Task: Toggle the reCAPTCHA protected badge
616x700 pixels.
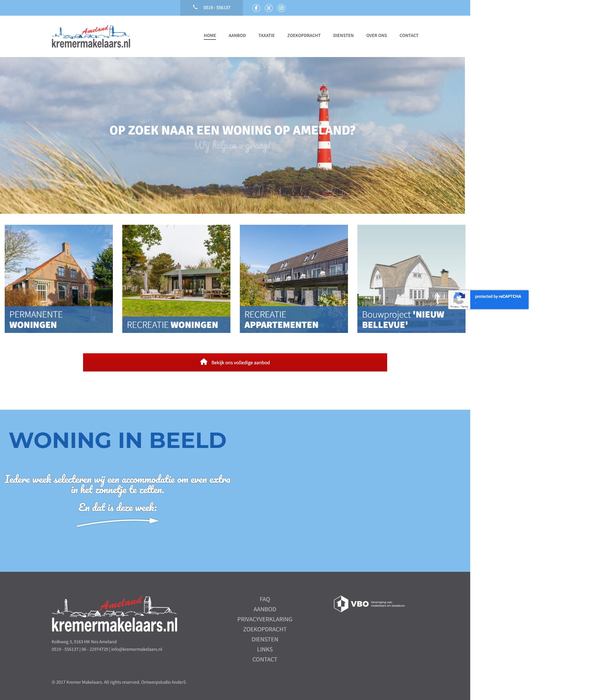Action: coord(458,297)
